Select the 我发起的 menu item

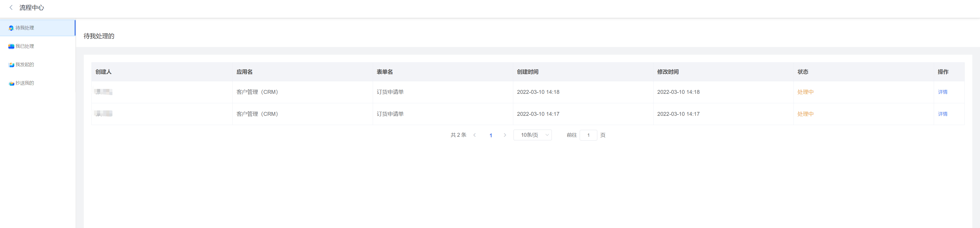[38, 65]
